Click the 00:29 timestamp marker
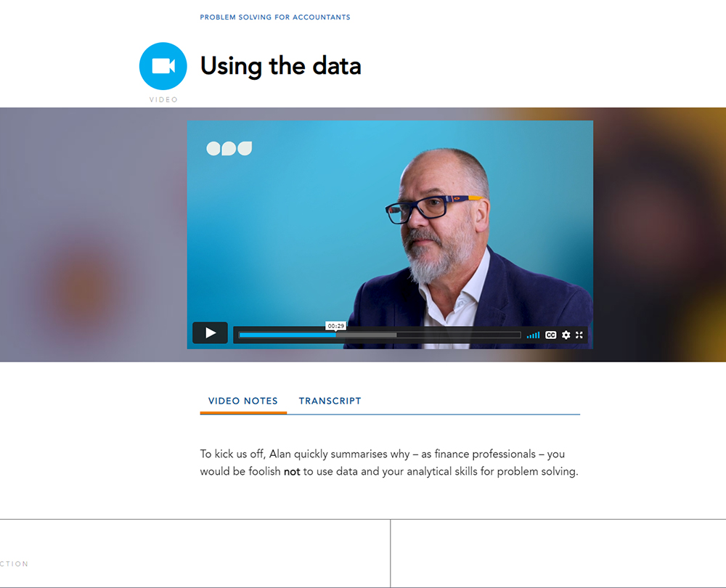Screen dimensions: 726x588 [x=335, y=326]
